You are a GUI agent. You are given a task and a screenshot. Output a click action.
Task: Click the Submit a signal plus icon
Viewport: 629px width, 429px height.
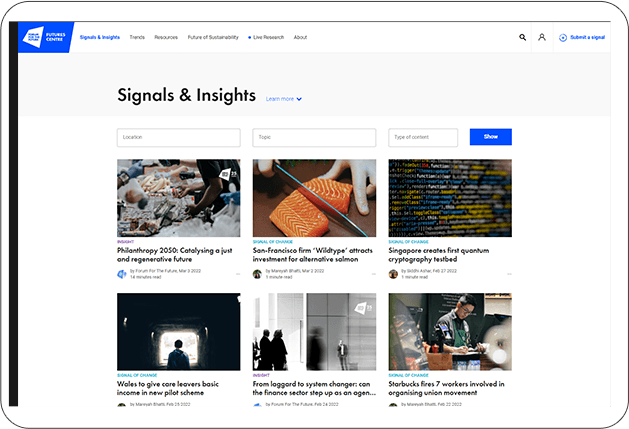pos(563,38)
